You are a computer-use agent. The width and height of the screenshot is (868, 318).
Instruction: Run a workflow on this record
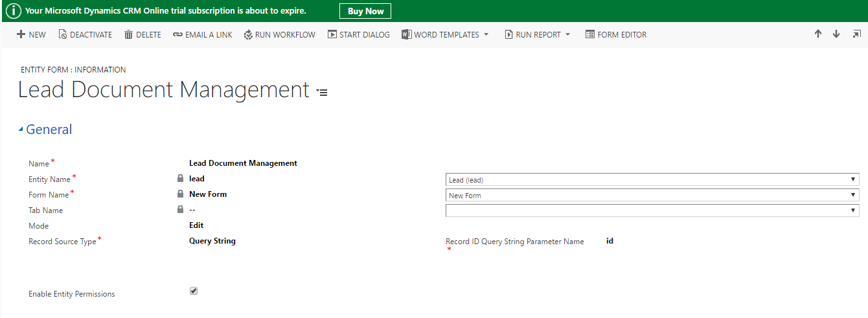pos(279,34)
